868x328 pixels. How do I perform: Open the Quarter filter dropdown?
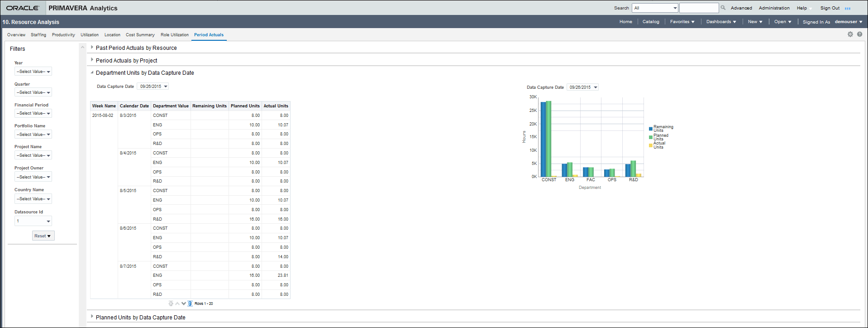pyautogui.click(x=33, y=92)
